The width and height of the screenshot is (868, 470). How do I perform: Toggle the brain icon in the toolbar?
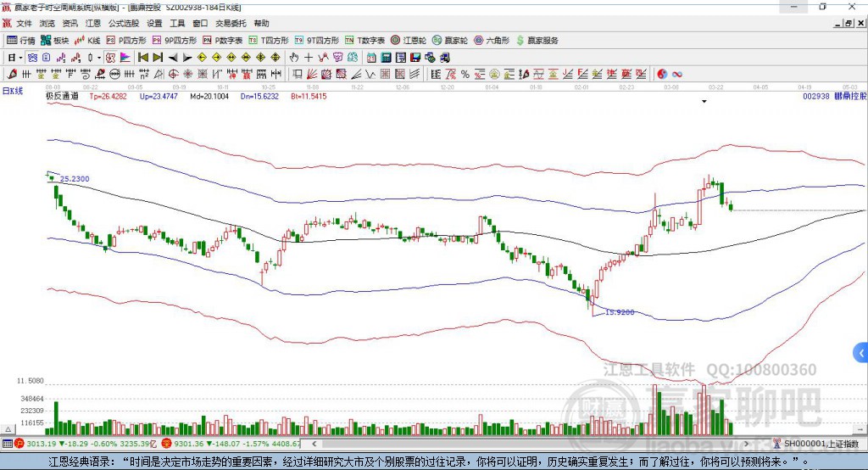point(353,57)
